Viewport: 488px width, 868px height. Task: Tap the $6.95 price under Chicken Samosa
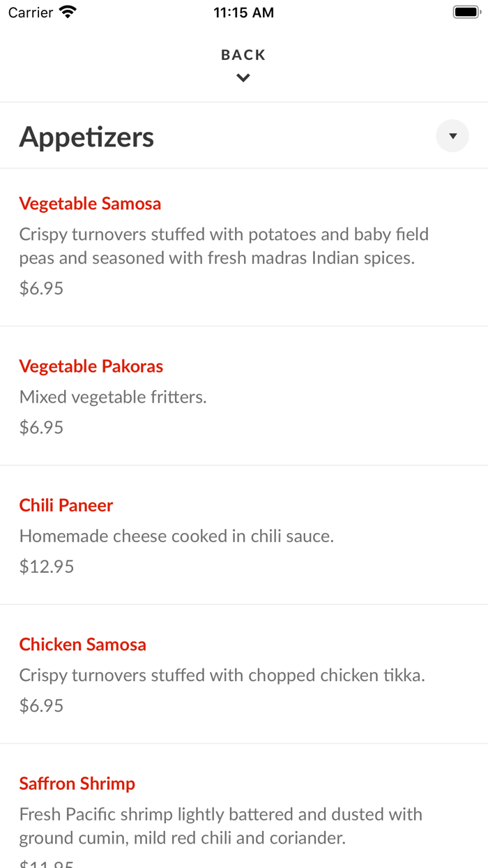(x=40, y=705)
